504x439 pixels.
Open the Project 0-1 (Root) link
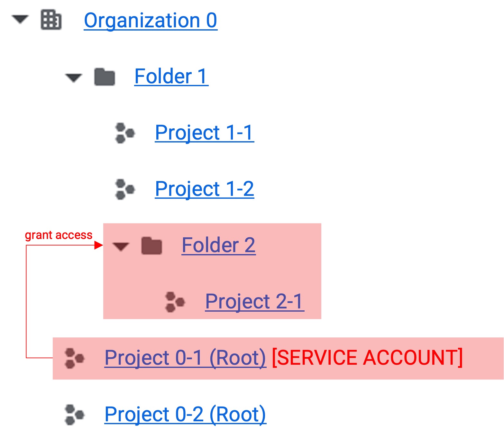point(185,358)
